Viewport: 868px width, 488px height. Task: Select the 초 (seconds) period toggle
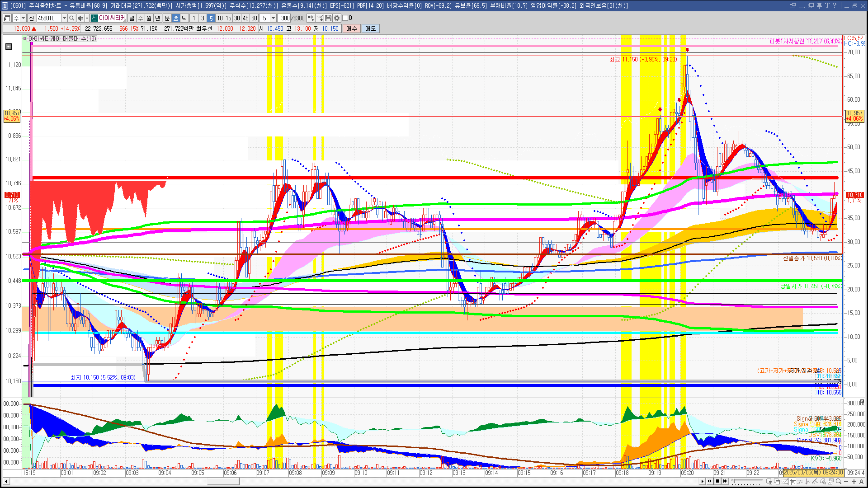coord(176,18)
